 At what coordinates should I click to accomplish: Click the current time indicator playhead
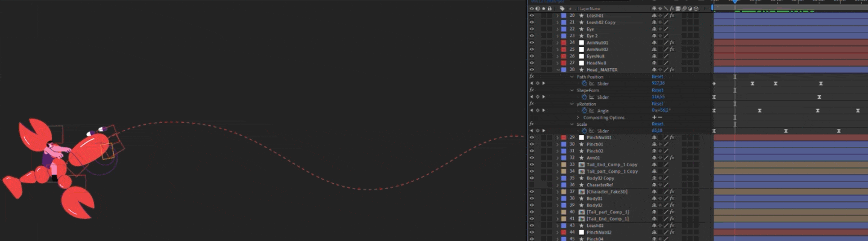(x=735, y=2)
